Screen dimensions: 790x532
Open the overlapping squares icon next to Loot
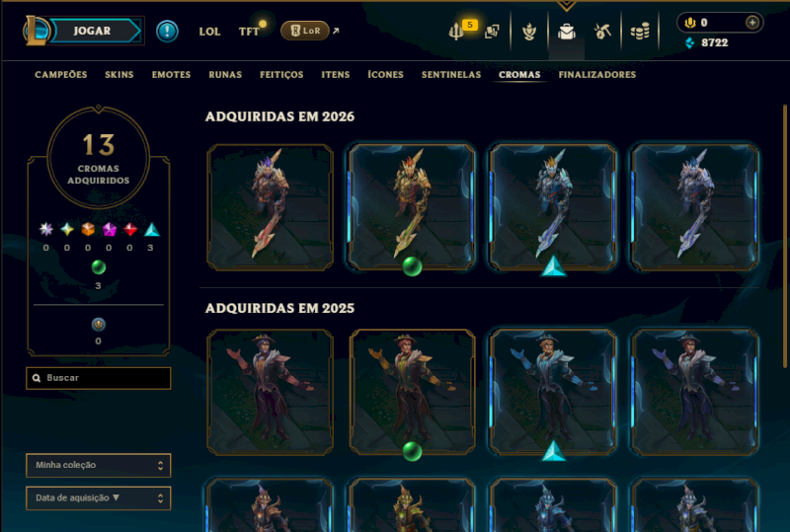[492, 32]
